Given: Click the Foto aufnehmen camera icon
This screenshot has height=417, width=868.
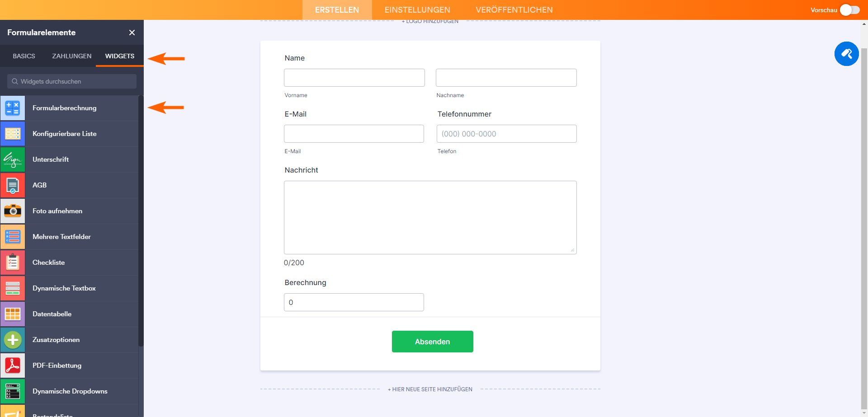Looking at the screenshot, I should coord(13,211).
